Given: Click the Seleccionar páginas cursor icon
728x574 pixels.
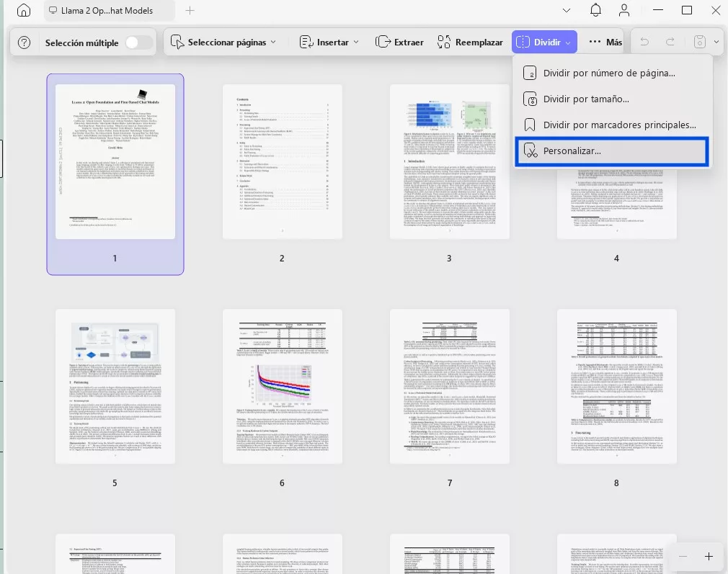Looking at the screenshot, I should click(177, 42).
